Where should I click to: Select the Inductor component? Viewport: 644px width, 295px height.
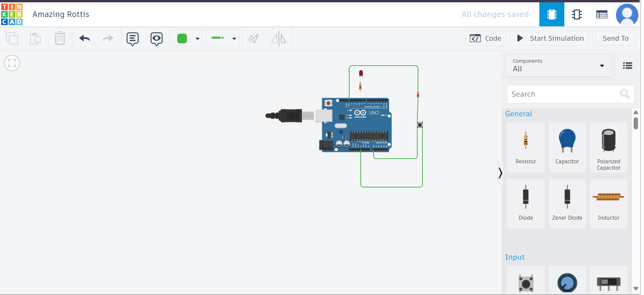(609, 203)
